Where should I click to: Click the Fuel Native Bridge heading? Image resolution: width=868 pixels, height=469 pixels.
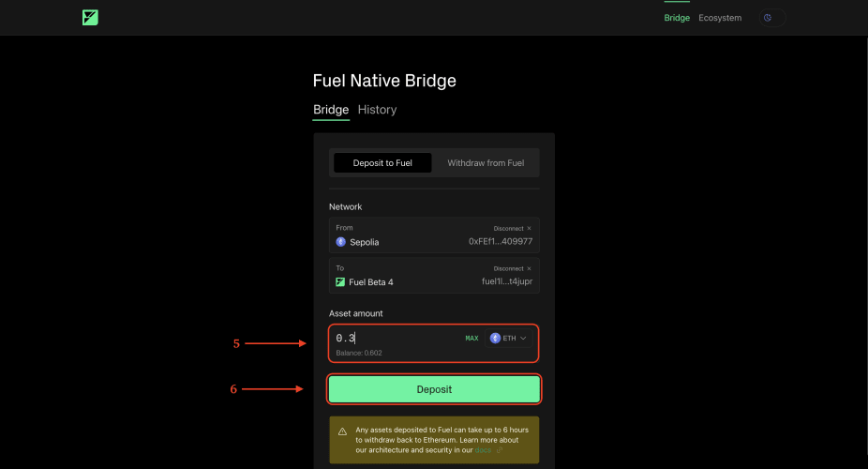[x=384, y=81]
